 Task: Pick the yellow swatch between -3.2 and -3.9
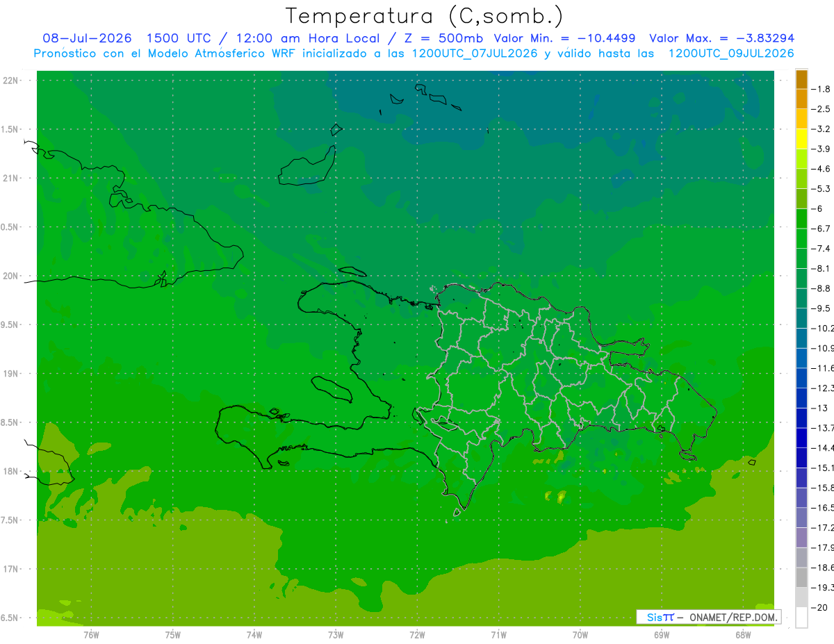coord(801,139)
